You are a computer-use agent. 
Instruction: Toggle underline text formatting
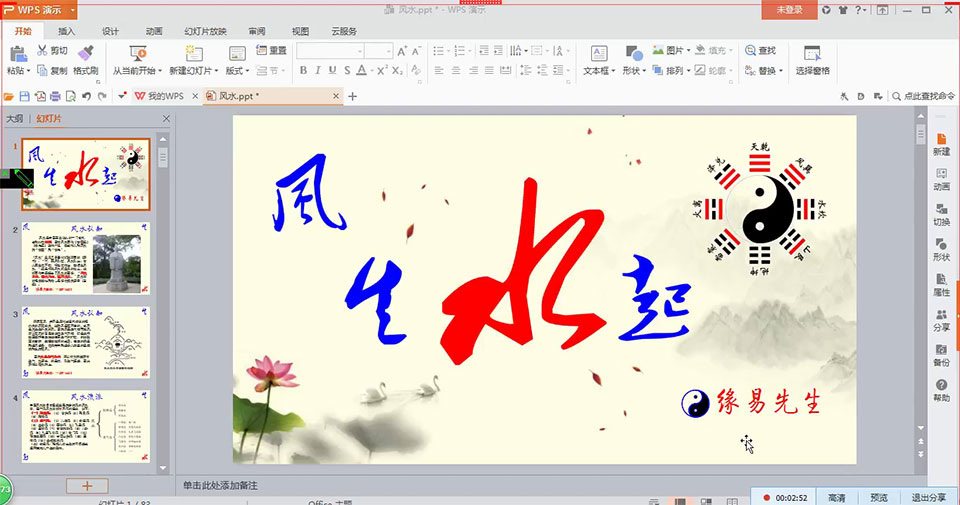point(332,70)
